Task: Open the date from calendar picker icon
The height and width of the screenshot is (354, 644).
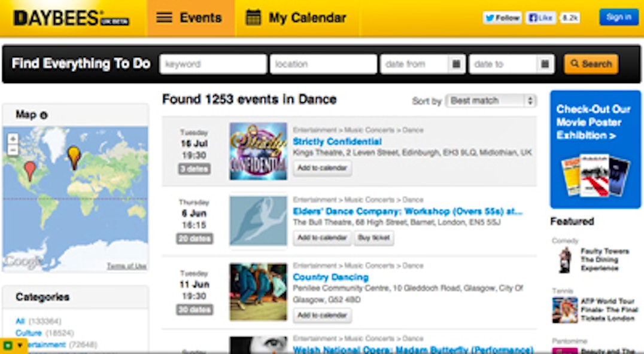Action: click(456, 64)
